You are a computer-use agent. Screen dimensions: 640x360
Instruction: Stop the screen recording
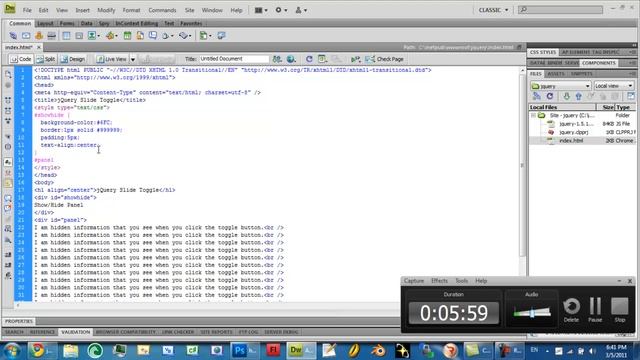620,310
